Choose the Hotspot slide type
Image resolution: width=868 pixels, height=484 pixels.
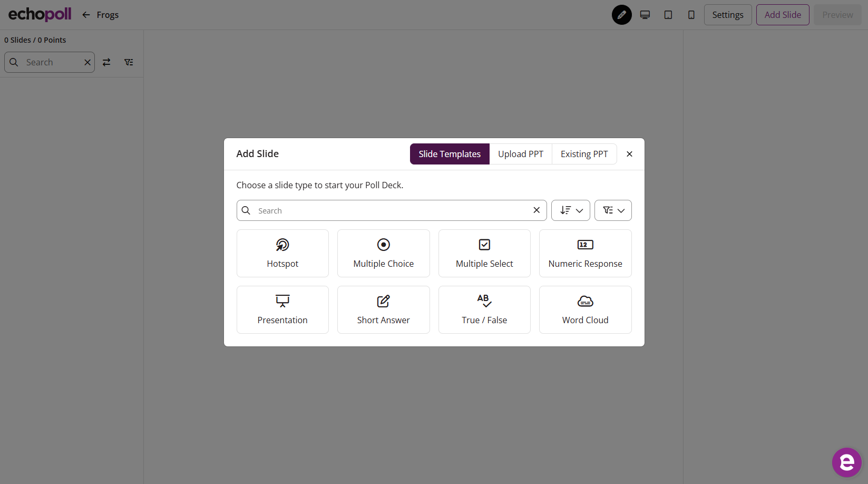(282, 253)
